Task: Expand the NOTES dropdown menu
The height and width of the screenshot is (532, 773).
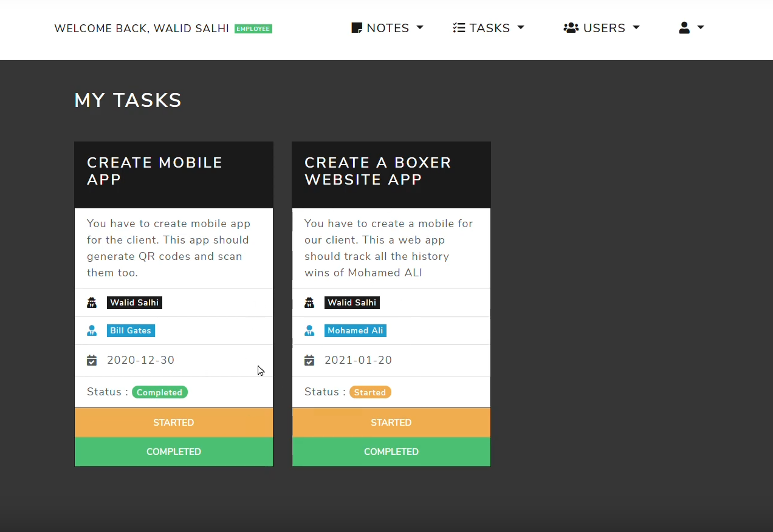Action: point(387,27)
